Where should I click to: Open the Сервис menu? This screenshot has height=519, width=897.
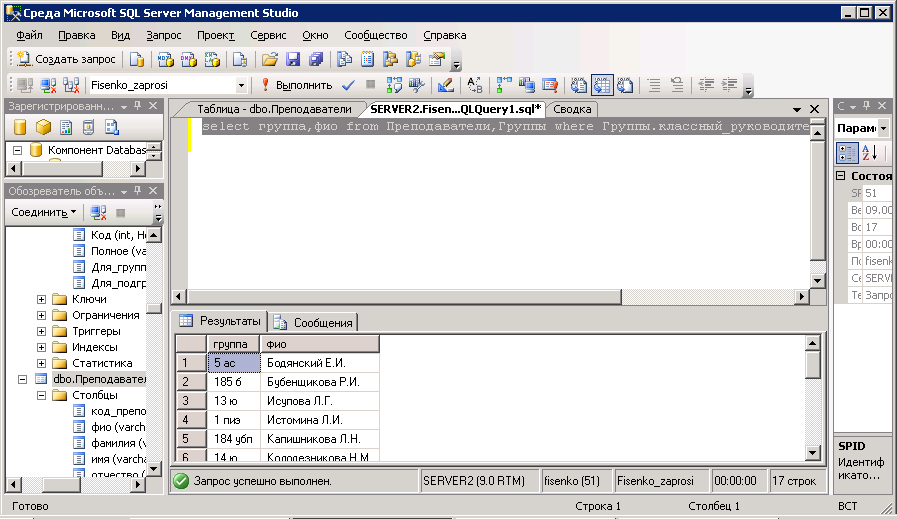268,35
